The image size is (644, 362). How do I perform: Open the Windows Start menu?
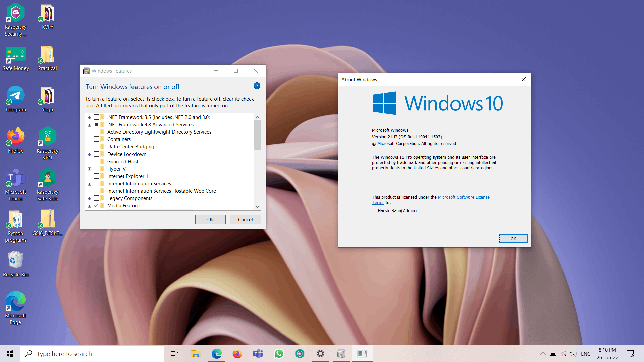(10, 354)
